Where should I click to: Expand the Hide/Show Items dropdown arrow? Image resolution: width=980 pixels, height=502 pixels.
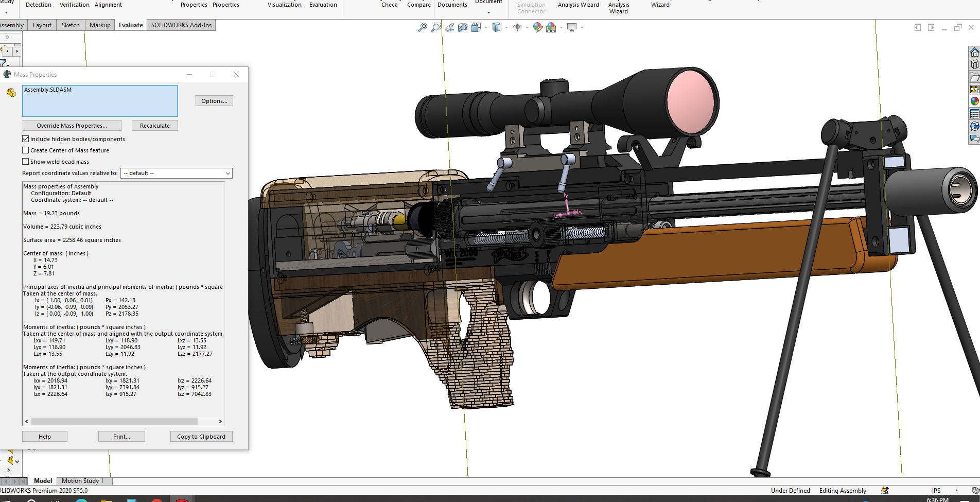[x=527, y=28]
